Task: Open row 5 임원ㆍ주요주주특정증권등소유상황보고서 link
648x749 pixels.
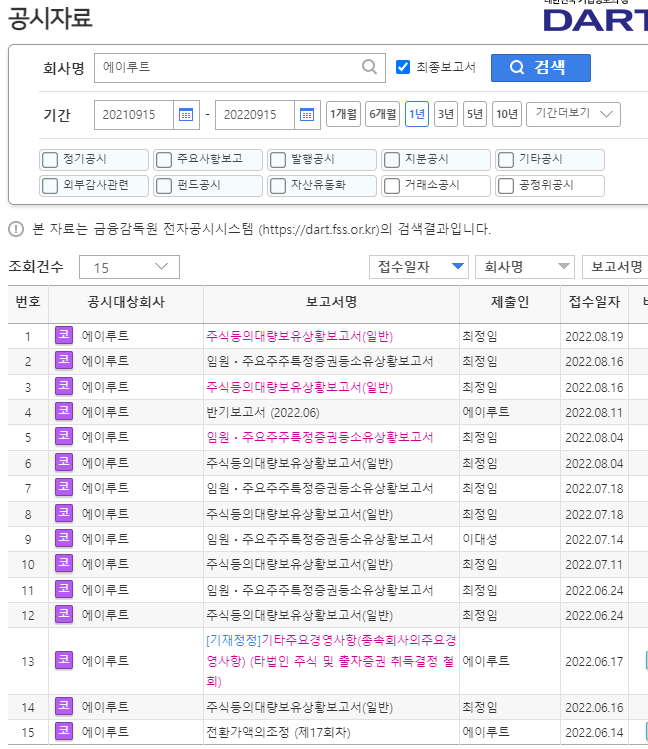Action: (x=319, y=437)
